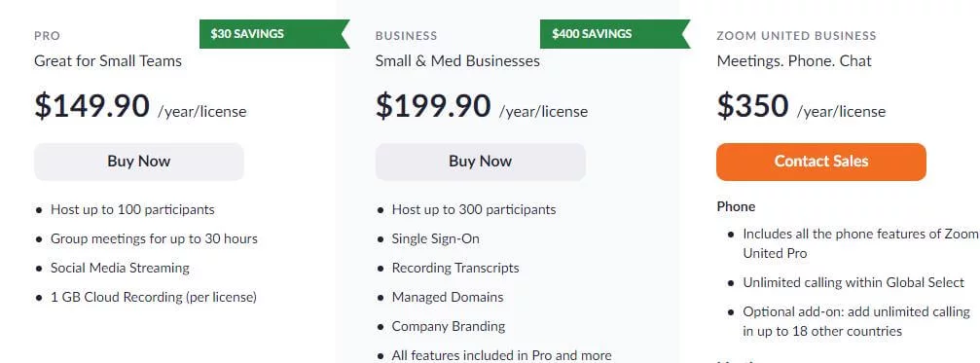Click "Host up to 100 participants" item
This screenshot has height=363, width=980.
click(132, 209)
